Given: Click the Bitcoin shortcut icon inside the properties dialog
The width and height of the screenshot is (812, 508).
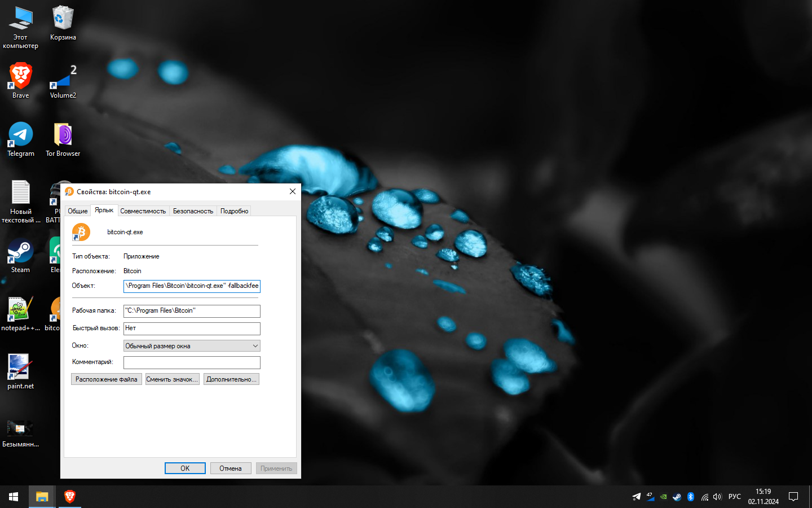Looking at the screenshot, I should 81,232.
